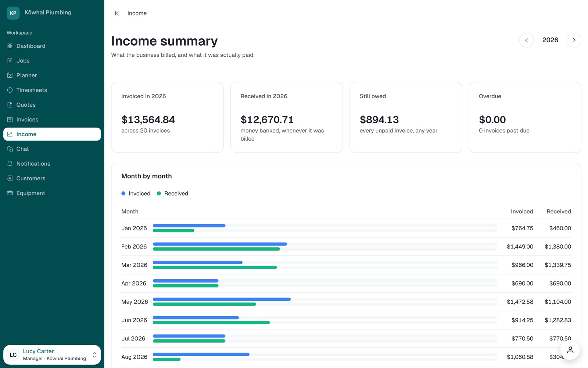
Task: Go to next year 2027
Action: (x=574, y=40)
